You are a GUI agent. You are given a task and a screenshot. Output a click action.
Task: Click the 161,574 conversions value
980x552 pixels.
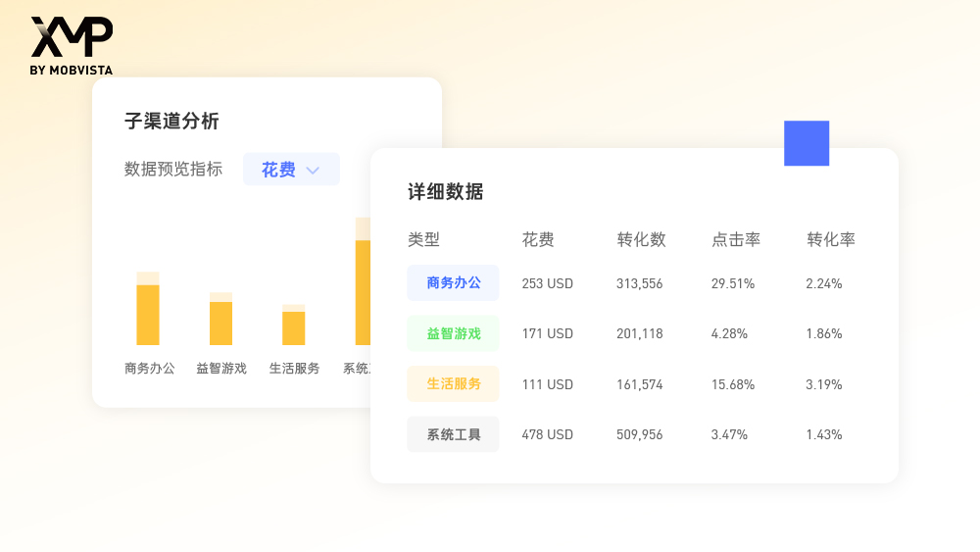pyautogui.click(x=639, y=384)
